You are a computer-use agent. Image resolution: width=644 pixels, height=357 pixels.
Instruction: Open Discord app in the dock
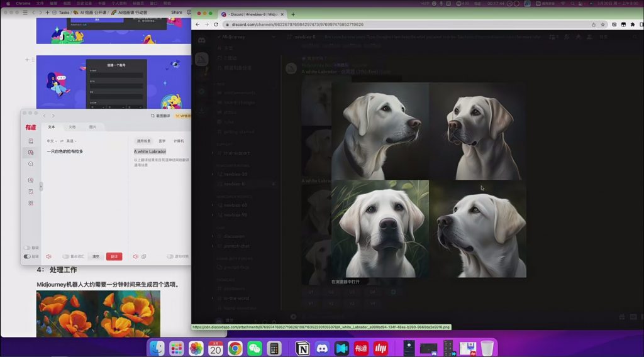click(323, 348)
